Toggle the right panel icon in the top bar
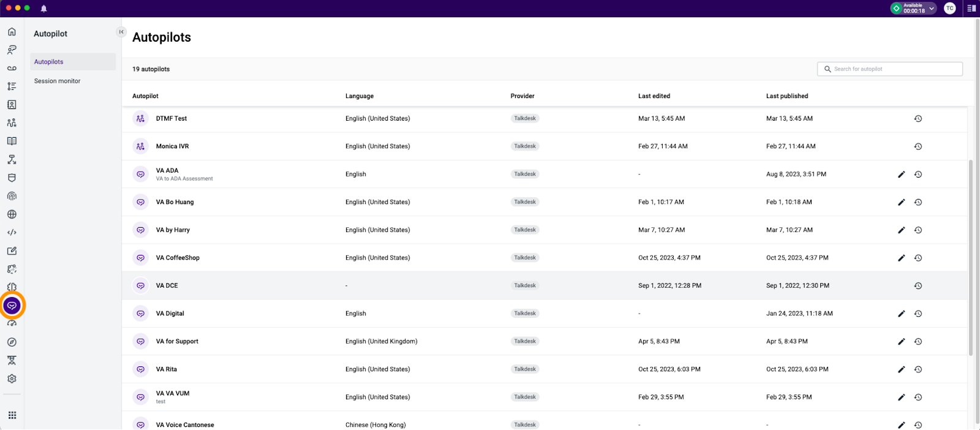 (x=971, y=9)
